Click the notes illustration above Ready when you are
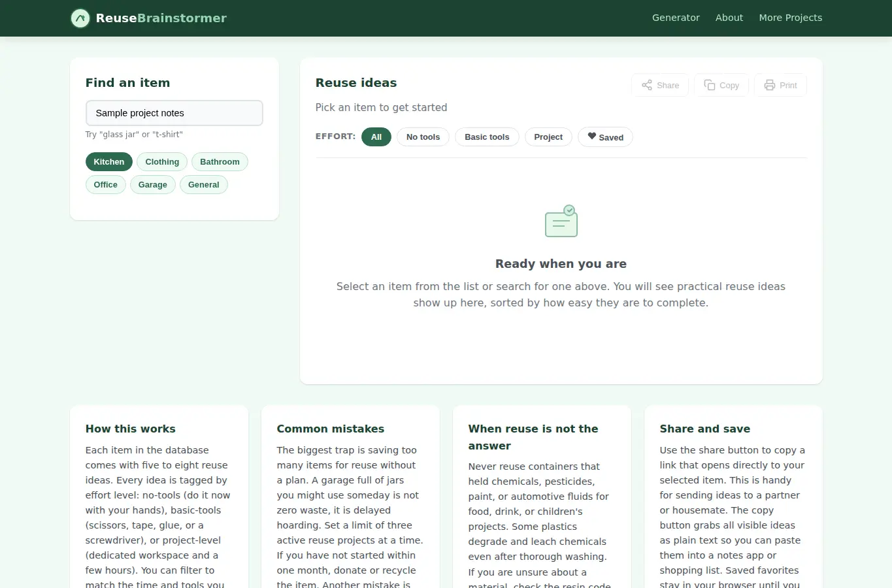 [x=561, y=221]
